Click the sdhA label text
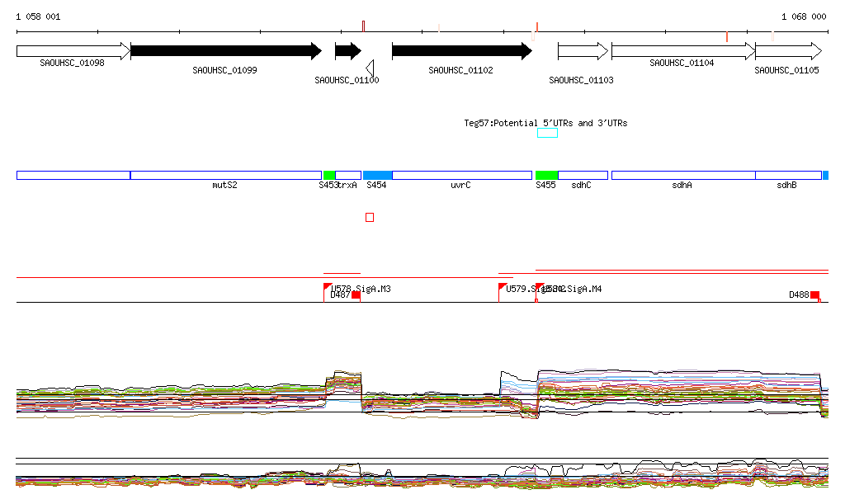The width and height of the screenshot is (845, 504). pyautogui.click(x=682, y=186)
